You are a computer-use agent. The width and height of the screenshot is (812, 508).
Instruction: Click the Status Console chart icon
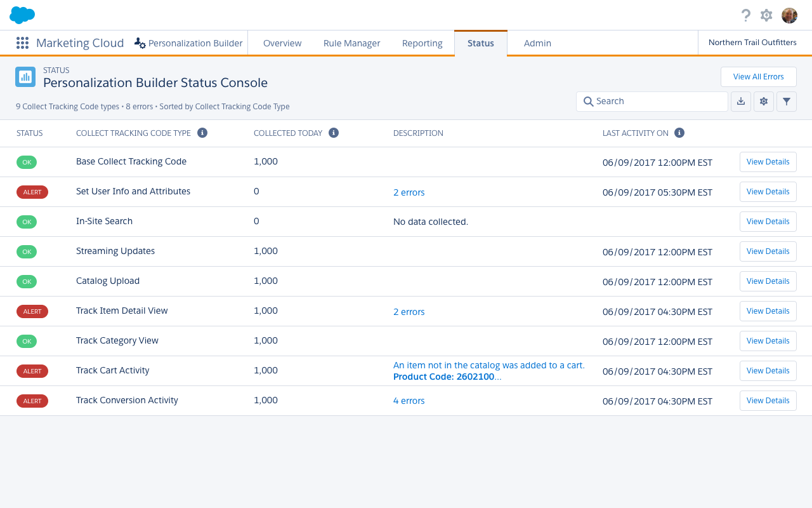coord(25,77)
